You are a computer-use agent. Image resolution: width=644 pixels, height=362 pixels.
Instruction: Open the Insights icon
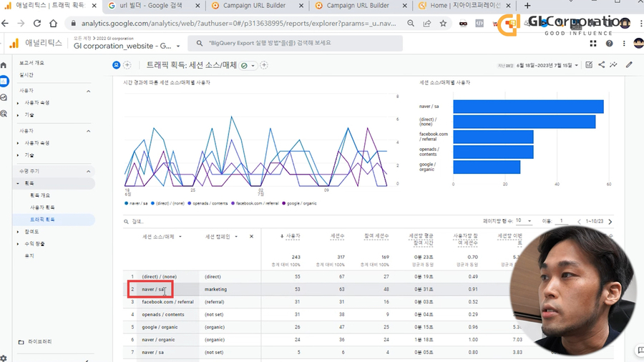(x=614, y=65)
